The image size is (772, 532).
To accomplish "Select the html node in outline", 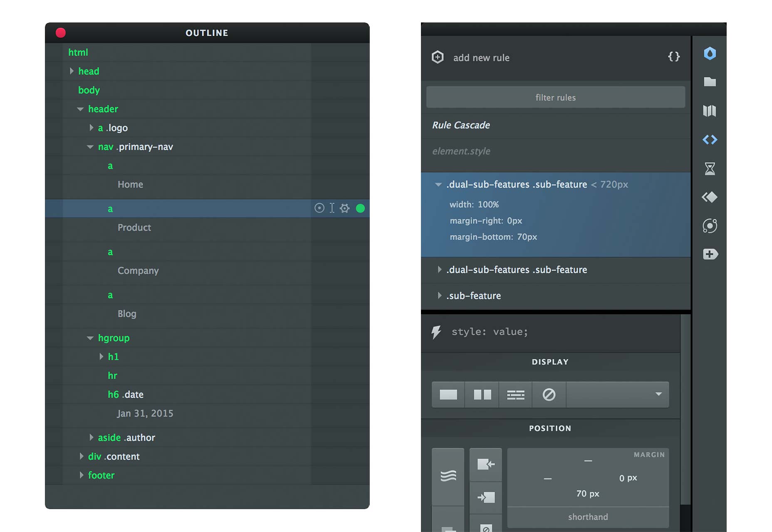I will [x=78, y=52].
